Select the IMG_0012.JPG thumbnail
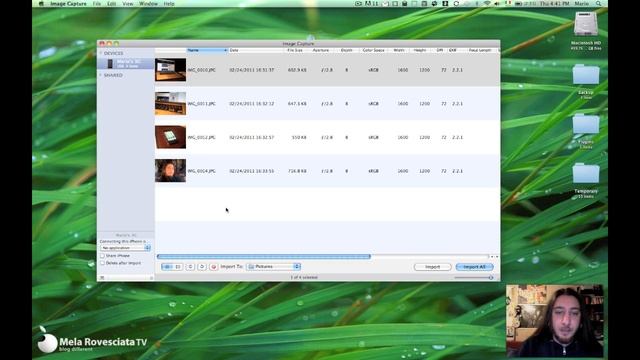Image resolution: width=640 pixels, height=360 pixels. 170,137
